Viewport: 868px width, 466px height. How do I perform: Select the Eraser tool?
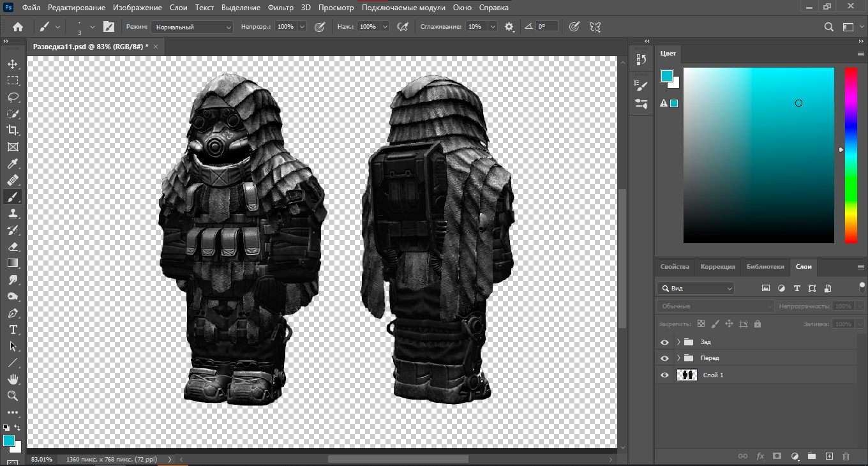(12, 246)
